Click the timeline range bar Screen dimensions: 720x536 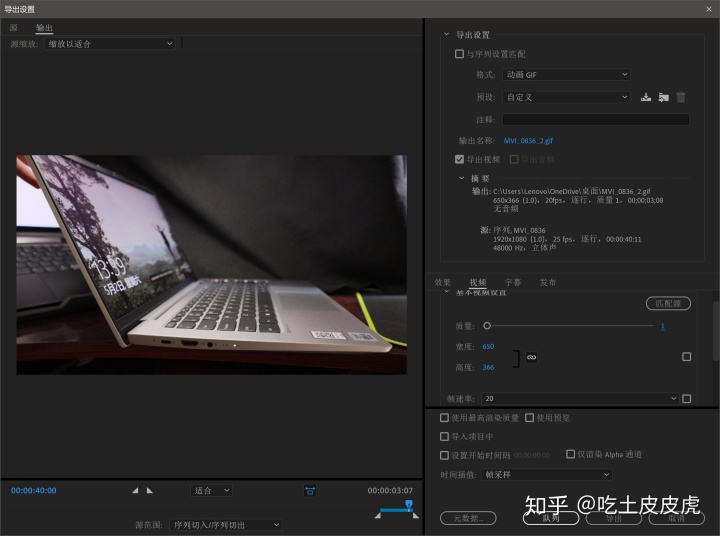(394, 510)
